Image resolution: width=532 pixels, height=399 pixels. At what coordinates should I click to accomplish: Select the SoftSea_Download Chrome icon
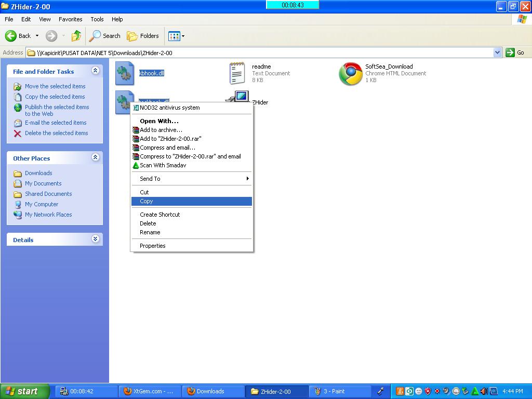tap(351, 74)
